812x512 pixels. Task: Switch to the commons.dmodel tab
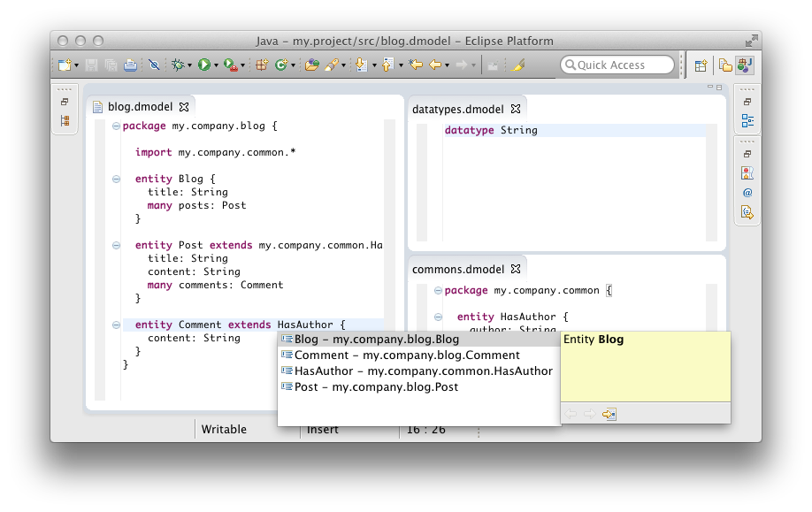tap(458, 269)
